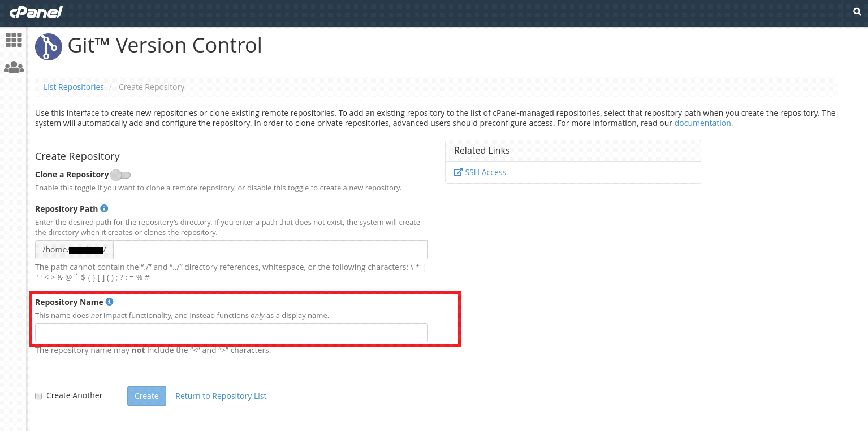Click the external link icon beside SSH Access
The image size is (868, 431).
coord(458,172)
